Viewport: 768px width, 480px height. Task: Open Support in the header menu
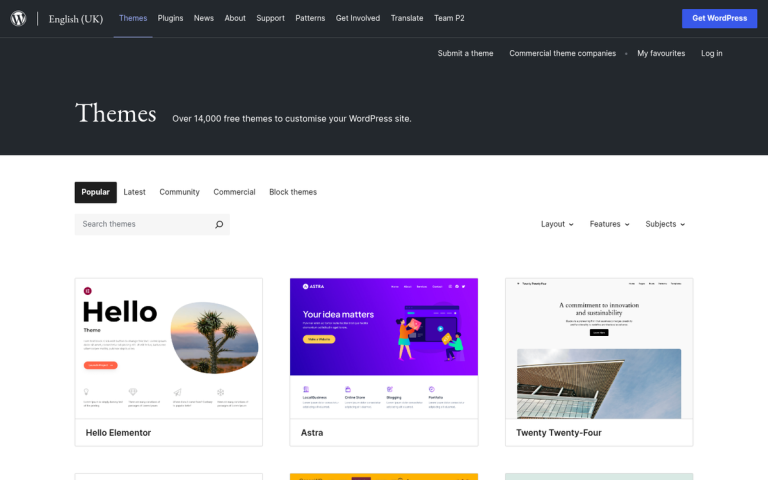pyautogui.click(x=270, y=18)
